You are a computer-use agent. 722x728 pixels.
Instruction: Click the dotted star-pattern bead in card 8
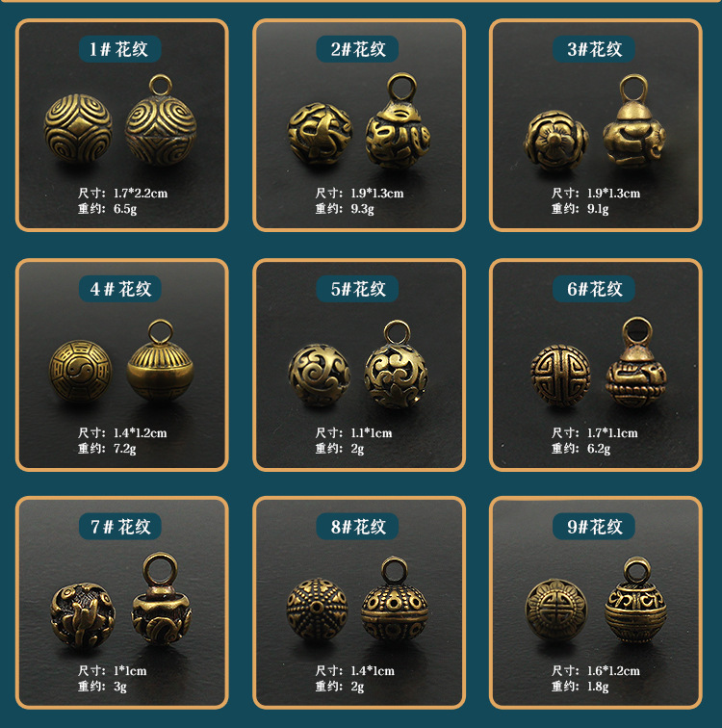coord(317,610)
